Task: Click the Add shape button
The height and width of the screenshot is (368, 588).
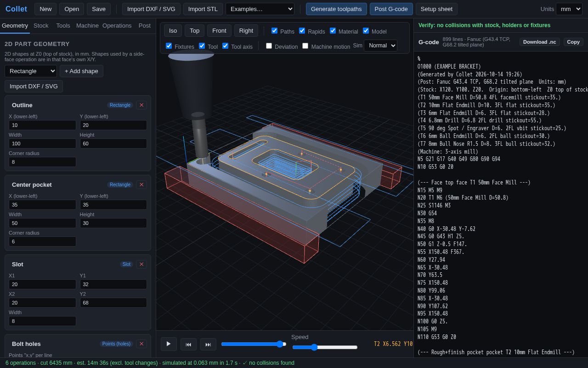Action: tap(81, 71)
